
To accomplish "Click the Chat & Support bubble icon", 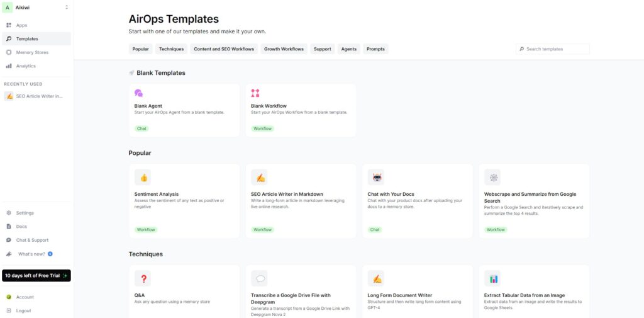I will coord(9,240).
